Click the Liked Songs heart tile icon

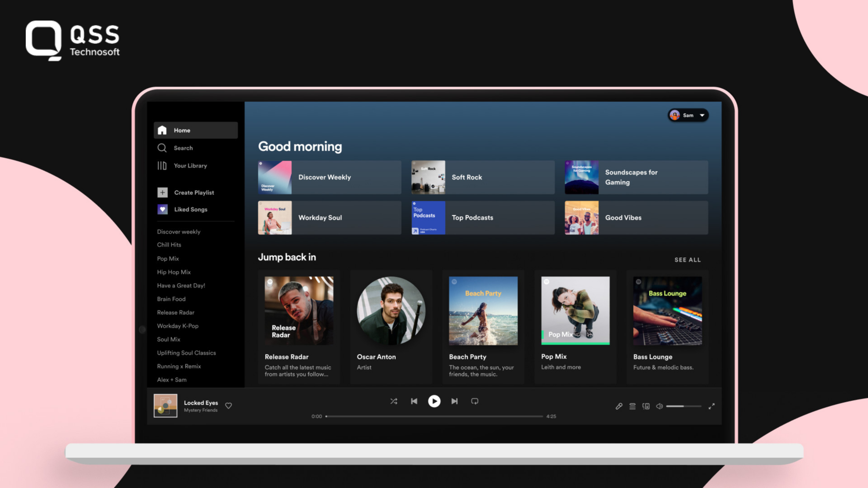coord(162,209)
